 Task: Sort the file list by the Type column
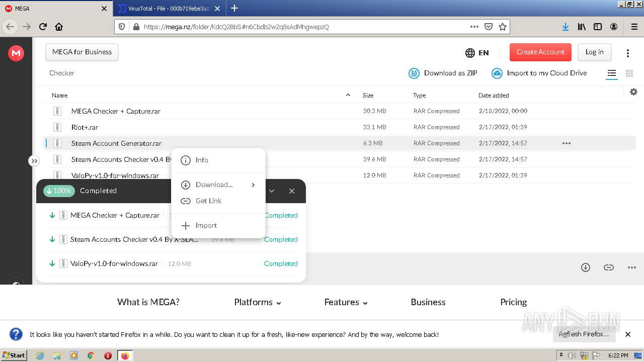[x=420, y=95]
